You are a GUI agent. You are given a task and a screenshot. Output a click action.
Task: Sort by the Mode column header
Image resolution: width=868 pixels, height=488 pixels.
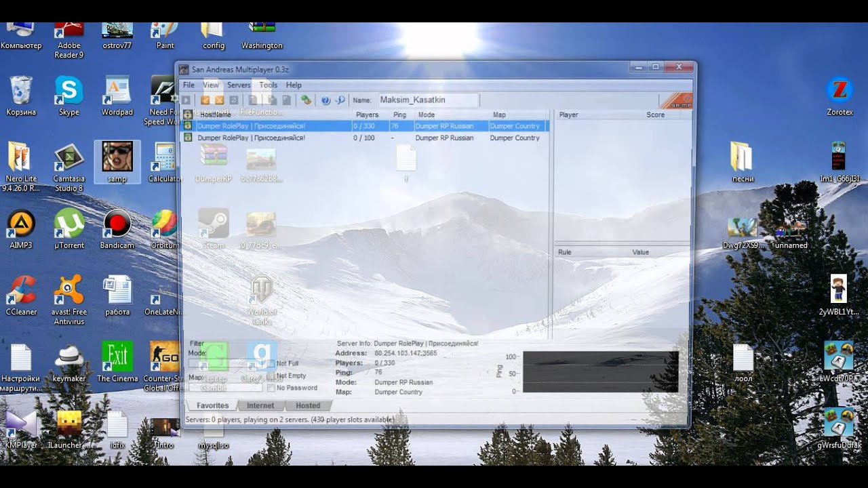point(450,115)
